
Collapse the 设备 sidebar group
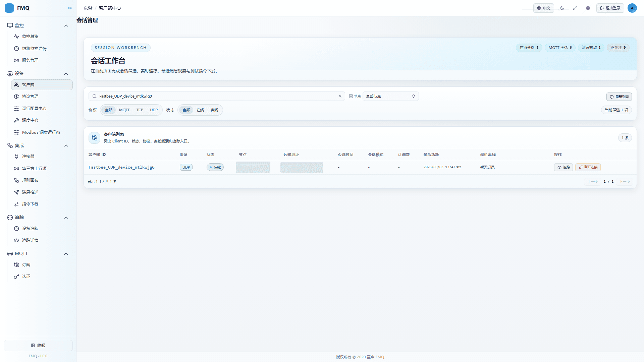[66, 74]
